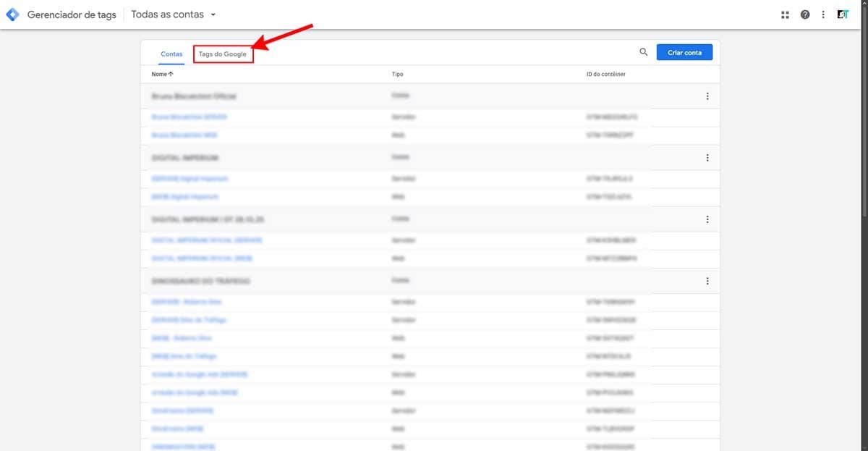Open options menu for DINOSSAURO DO TRÁFEGO account
This screenshot has width=868, height=451.
click(707, 281)
